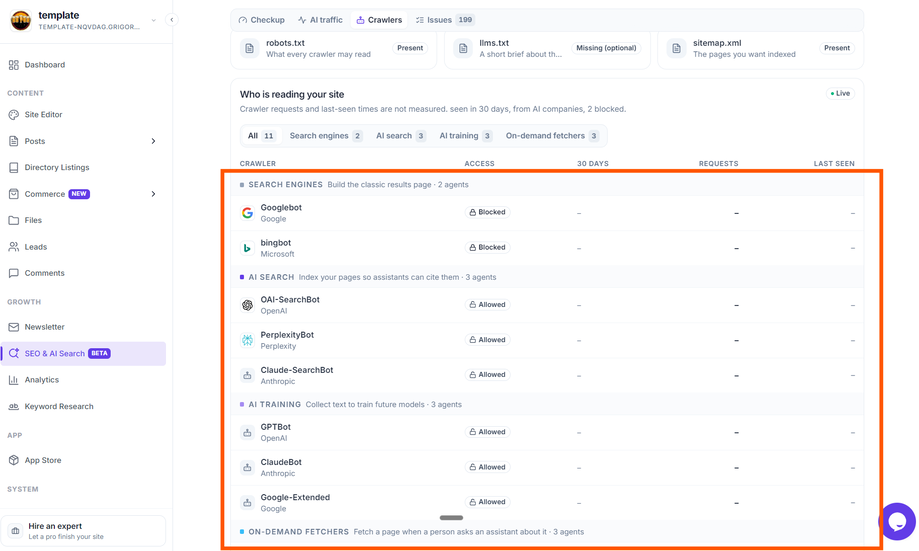Open SEO & AI Search page
This screenshot has height=551, width=919.
click(83, 354)
